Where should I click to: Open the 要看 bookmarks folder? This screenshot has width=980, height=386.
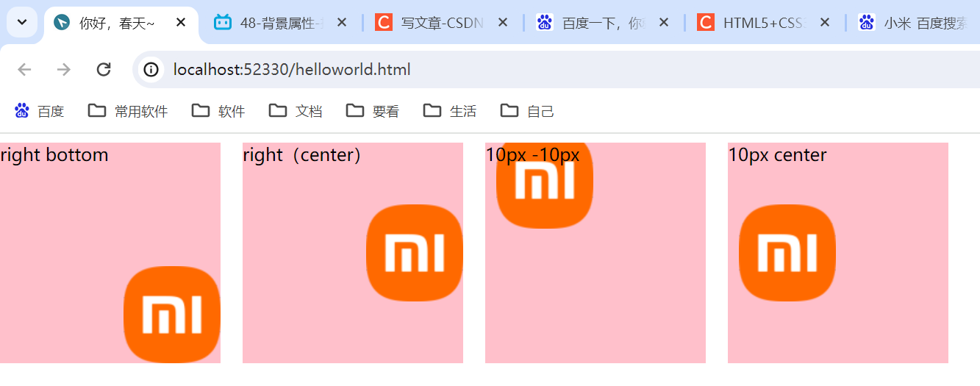point(373,111)
